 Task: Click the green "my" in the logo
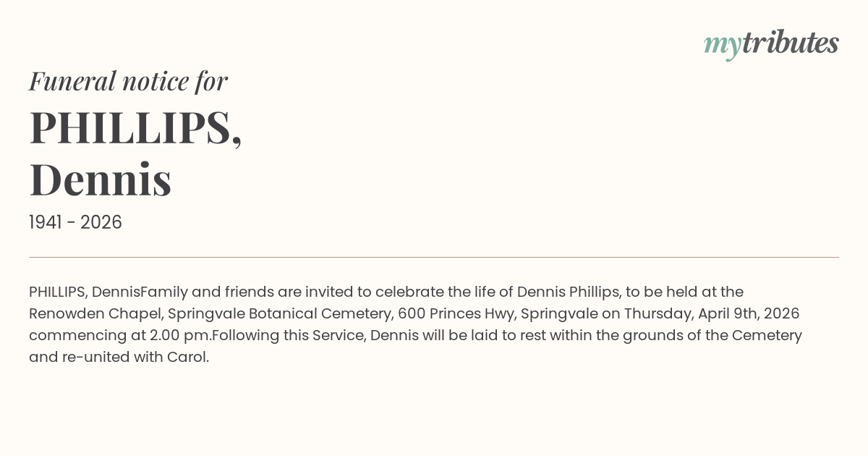pos(722,45)
